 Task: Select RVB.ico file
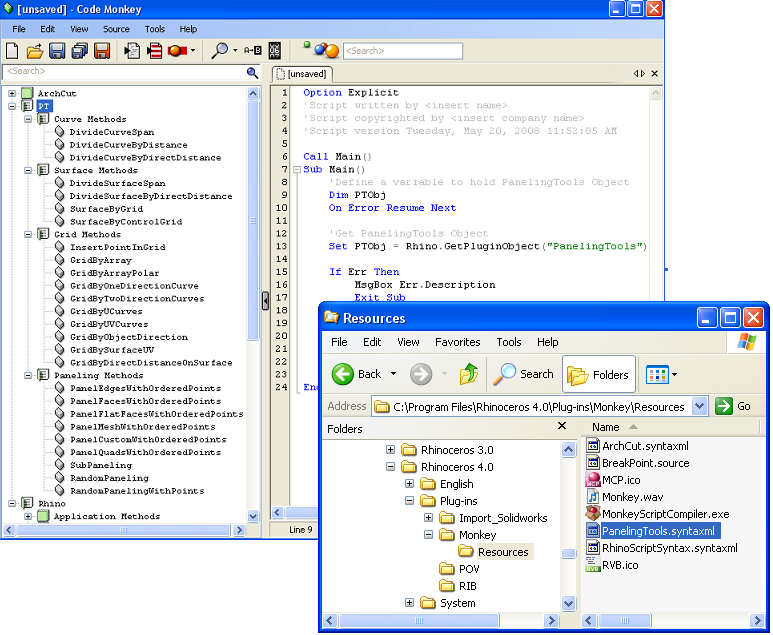(620, 565)
